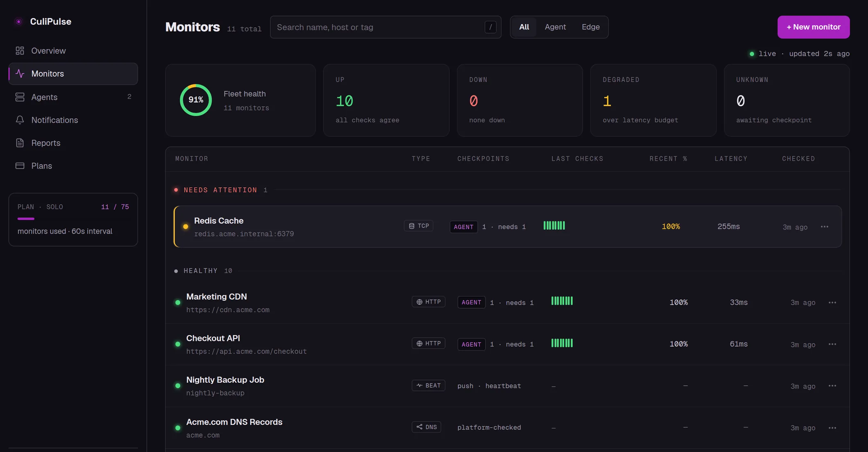Image resolution: width=868 pixels, height=452 pixels.
Task: Click the Overview grid icon
Action: [x=20, y=51]
